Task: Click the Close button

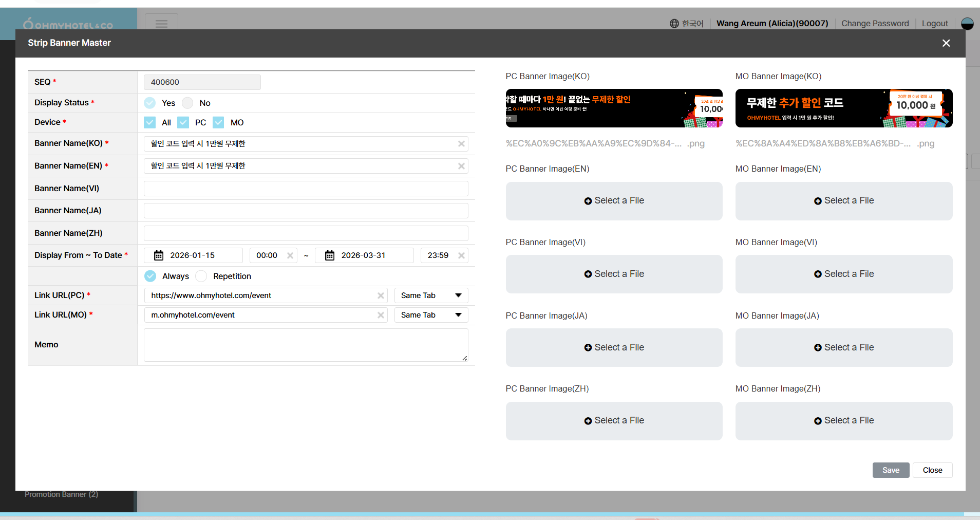Action: (x=933, y=470)
